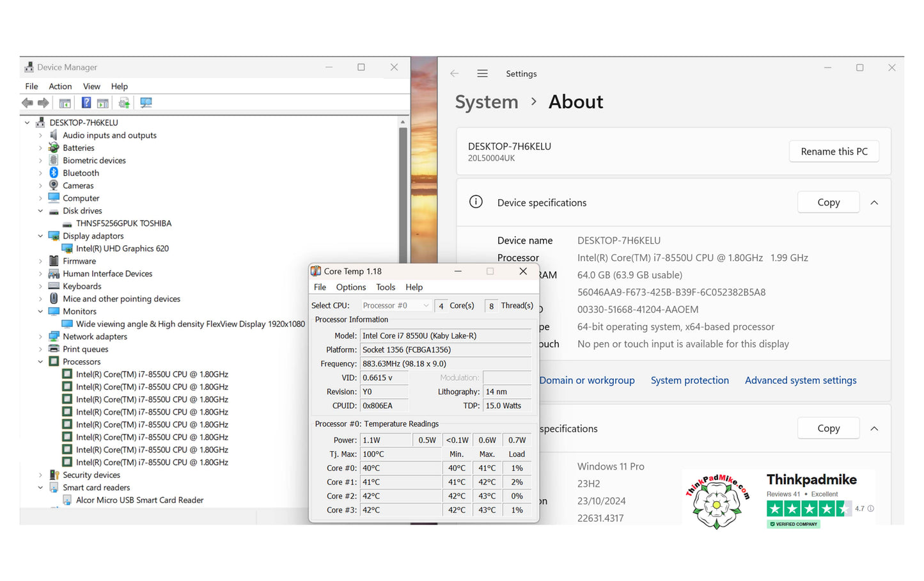Select the Keyboards category icon
Viewport: 924px width, 581px height.
(54, 286)
